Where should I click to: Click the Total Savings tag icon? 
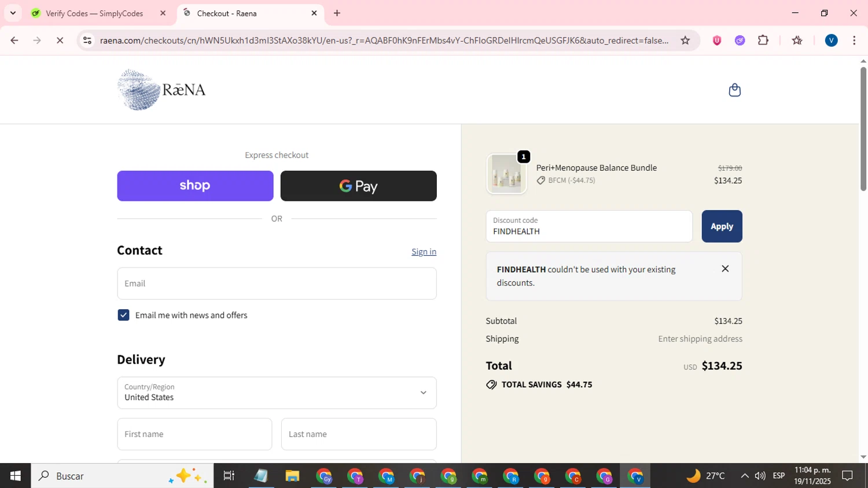491,384
